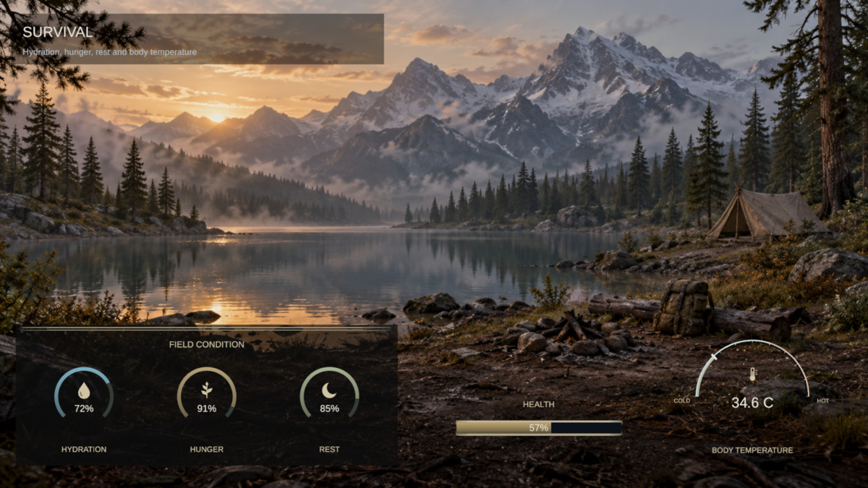Click the REST label

point(329,449)
